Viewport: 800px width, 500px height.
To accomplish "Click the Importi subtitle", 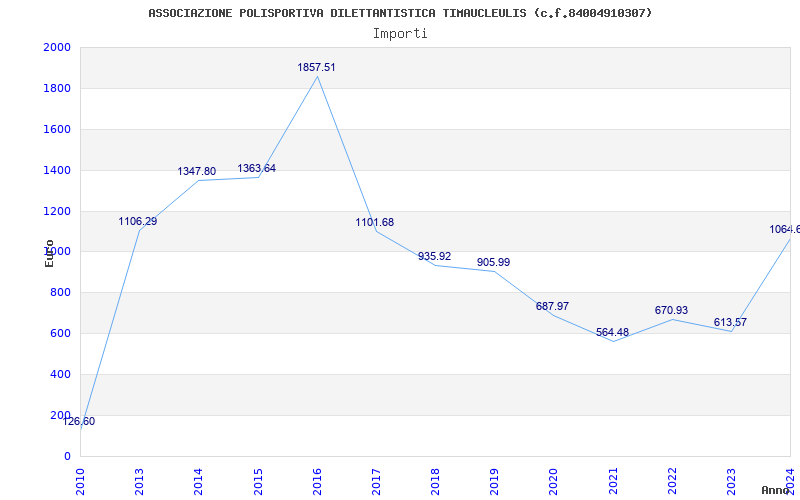I will pos(400,34).
